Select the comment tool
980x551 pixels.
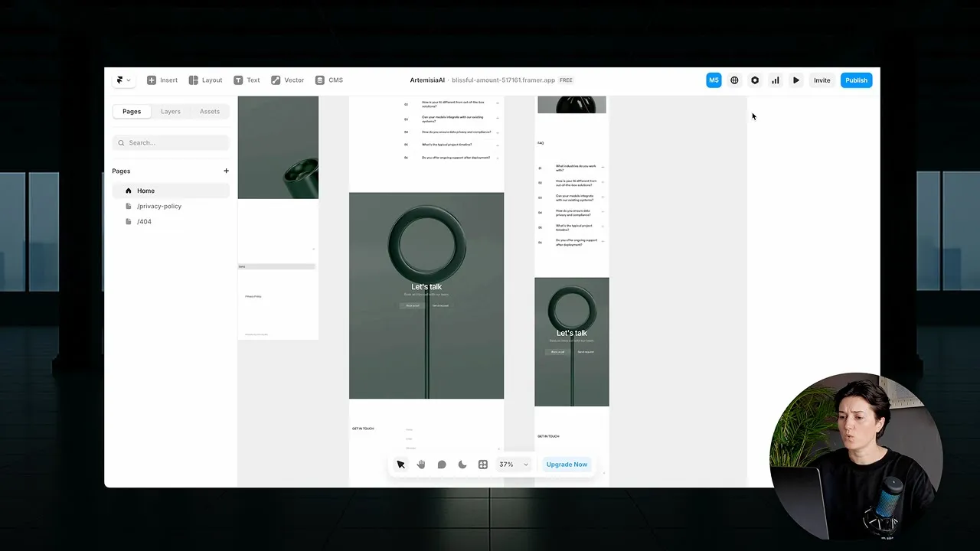coord(442,465)
